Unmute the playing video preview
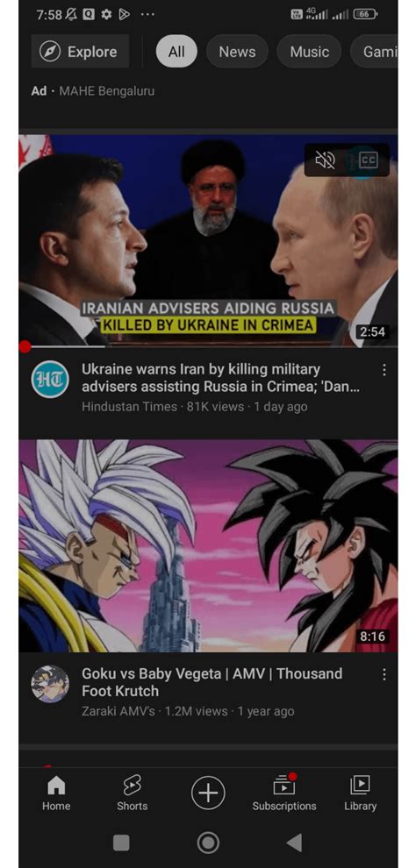 coord(325,161)
